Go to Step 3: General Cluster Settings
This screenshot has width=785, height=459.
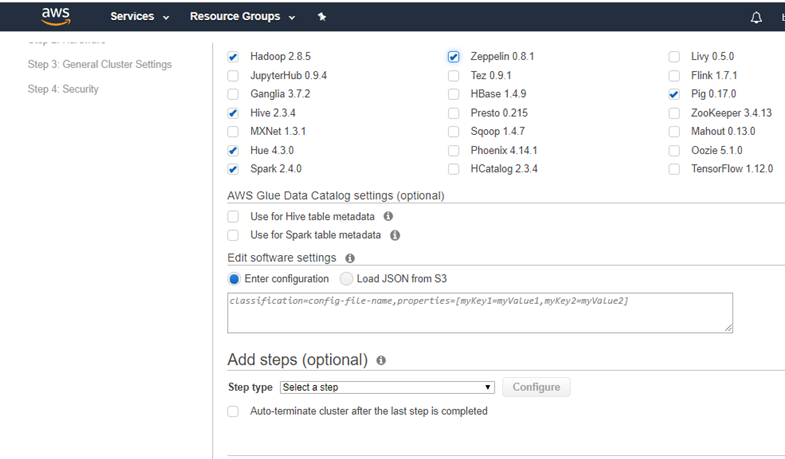100,64
